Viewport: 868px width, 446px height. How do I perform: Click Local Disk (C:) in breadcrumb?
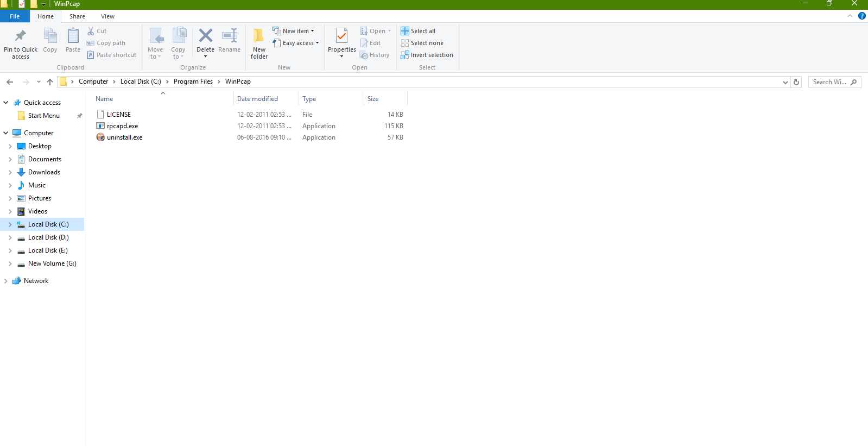[141, 81]
